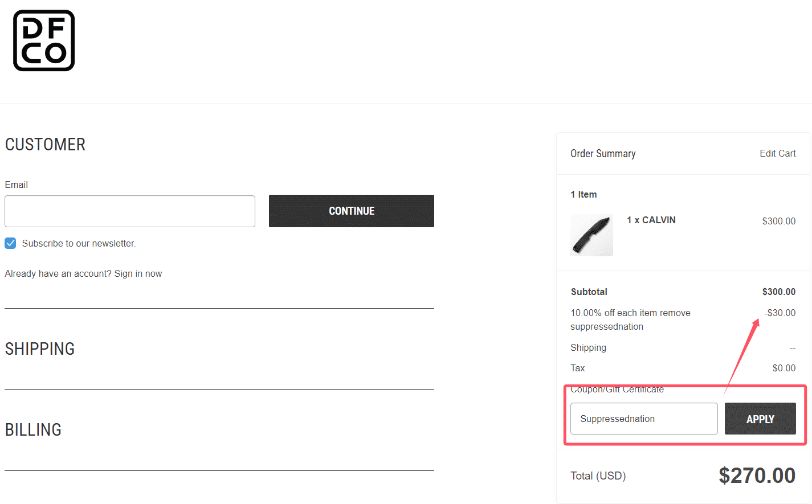Screen dimensions: 812x504
Task: Click the CONTINUE button
Action: tap(352, 211)
